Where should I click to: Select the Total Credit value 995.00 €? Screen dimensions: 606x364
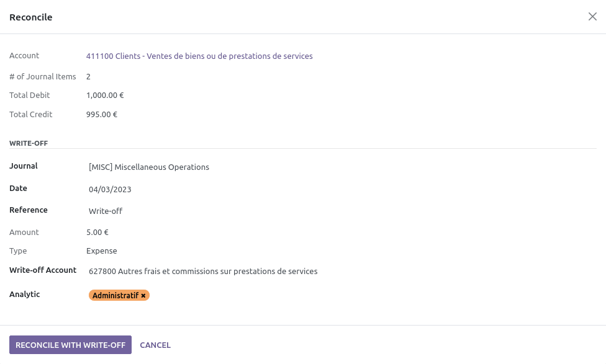point(102,115)
